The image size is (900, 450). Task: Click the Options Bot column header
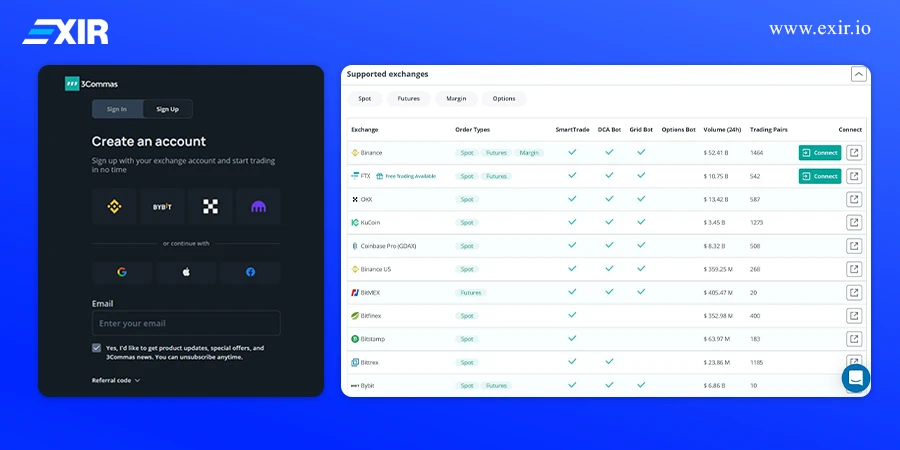pyautogui.click(x=678, y=130)
